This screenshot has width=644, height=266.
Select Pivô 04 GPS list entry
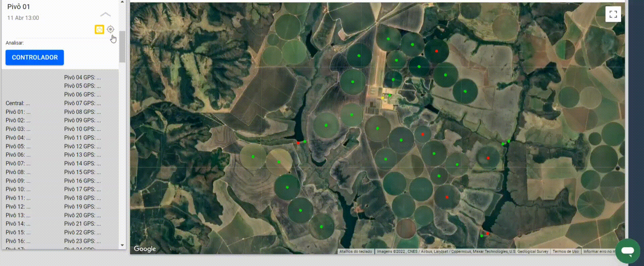(83, 77)
